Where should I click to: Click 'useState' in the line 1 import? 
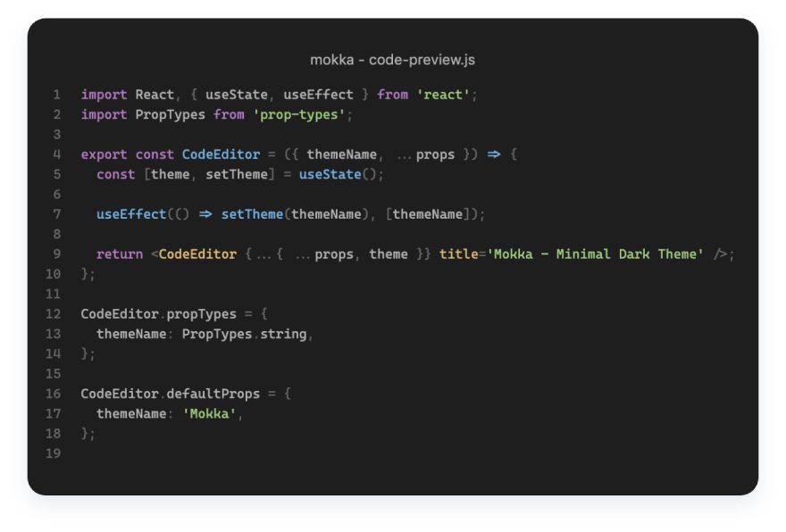tap(237, 95)
